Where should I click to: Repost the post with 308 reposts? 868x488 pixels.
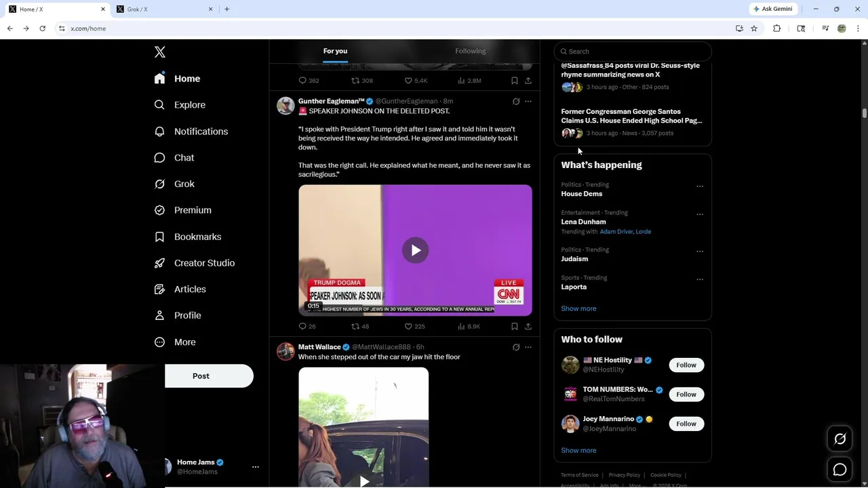coord(362,81)
